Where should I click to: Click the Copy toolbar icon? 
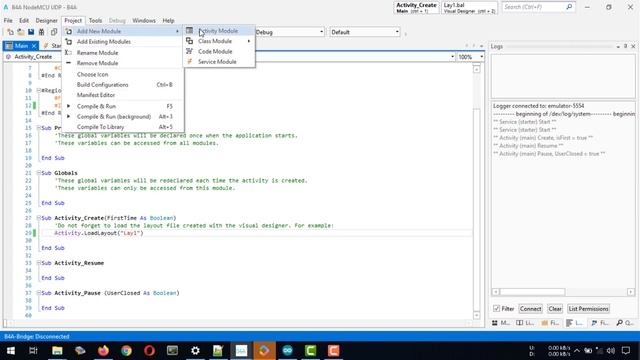point(53,32)
